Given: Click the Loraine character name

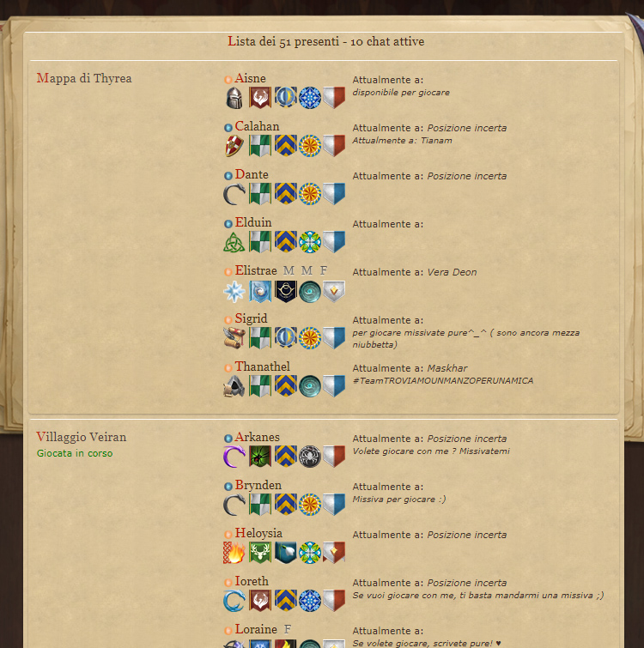Looking at the screenshot, I should [x=256, y=629].
